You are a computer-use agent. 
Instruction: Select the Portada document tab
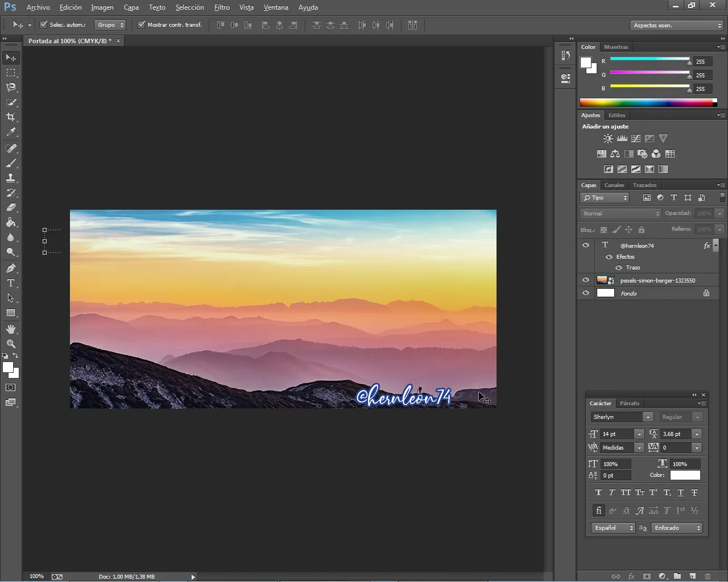(x=70, y=41)
